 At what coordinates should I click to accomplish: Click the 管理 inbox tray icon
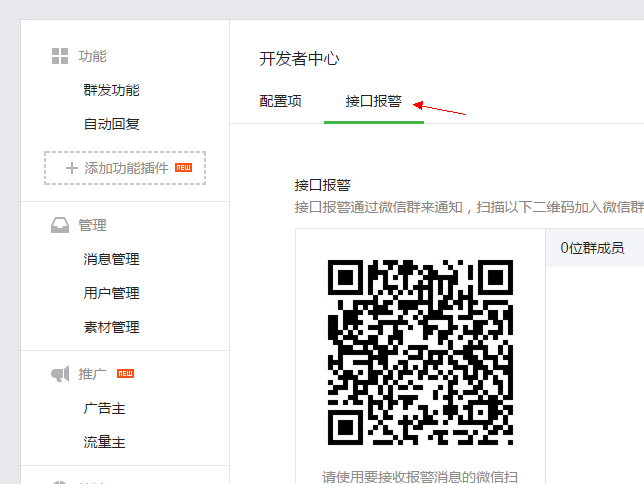tap(60, 225)
